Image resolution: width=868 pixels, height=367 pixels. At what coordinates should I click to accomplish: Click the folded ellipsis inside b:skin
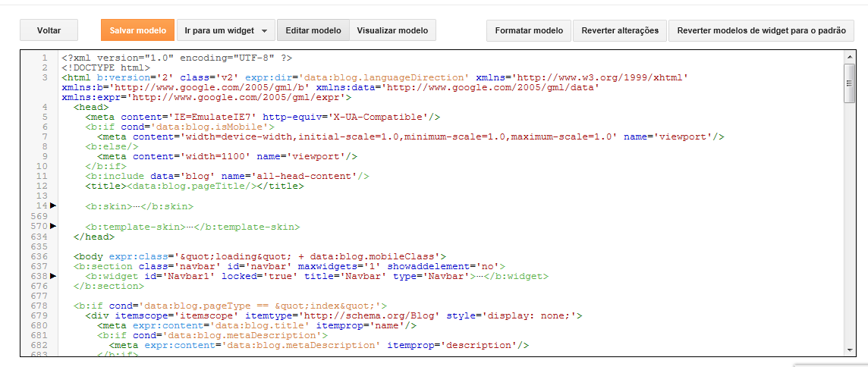(x=137, y=206)
